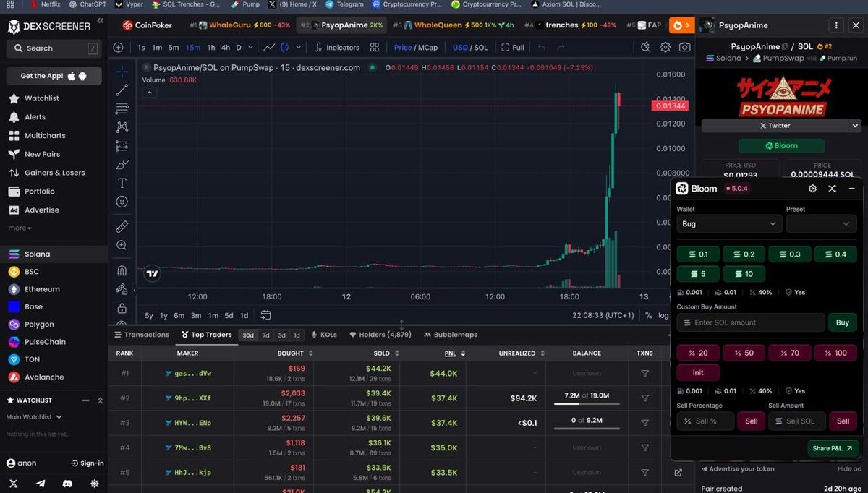
Task: Click the Share P&L button
Action: coord(832,448)
